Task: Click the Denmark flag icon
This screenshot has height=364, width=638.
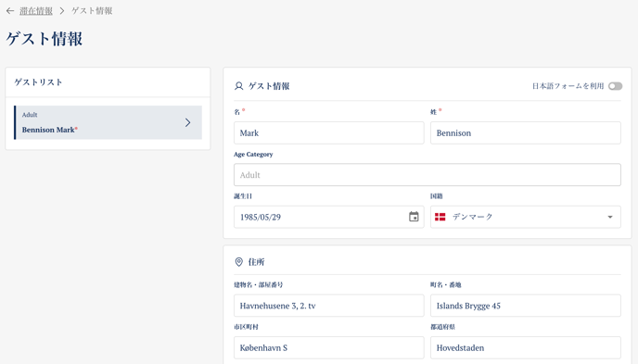Action: (x=440, y=217)
